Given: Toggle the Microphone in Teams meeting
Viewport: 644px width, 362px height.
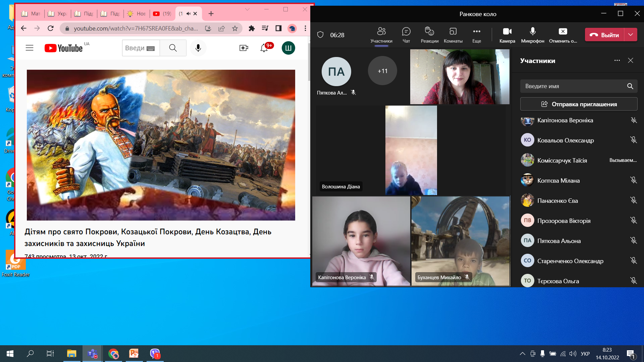Looking at the screenshot, I should click(x=533, y=35).
